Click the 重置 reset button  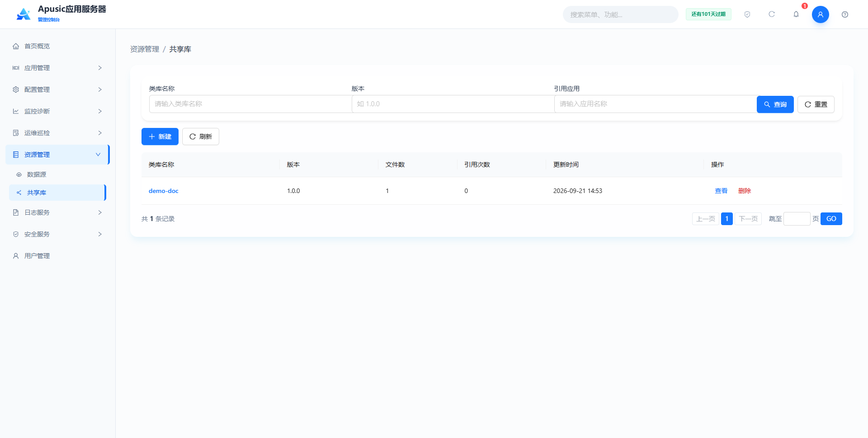pos(816,104)
